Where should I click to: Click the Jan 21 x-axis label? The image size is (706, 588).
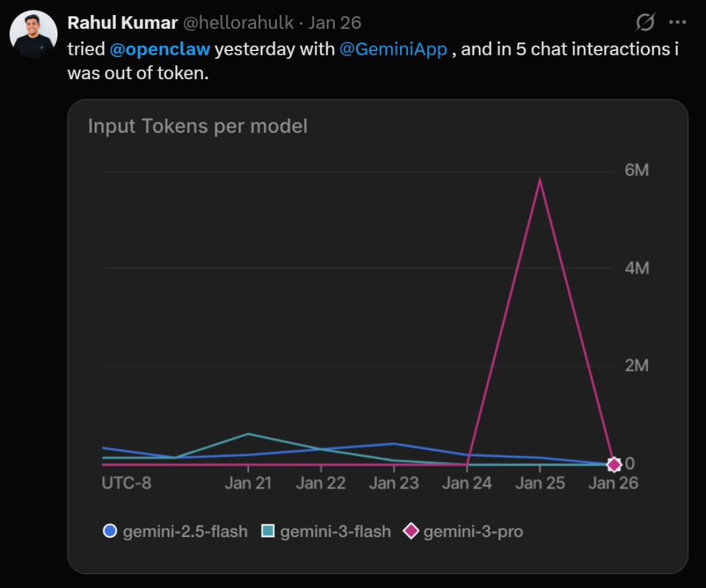click(248, 483)
